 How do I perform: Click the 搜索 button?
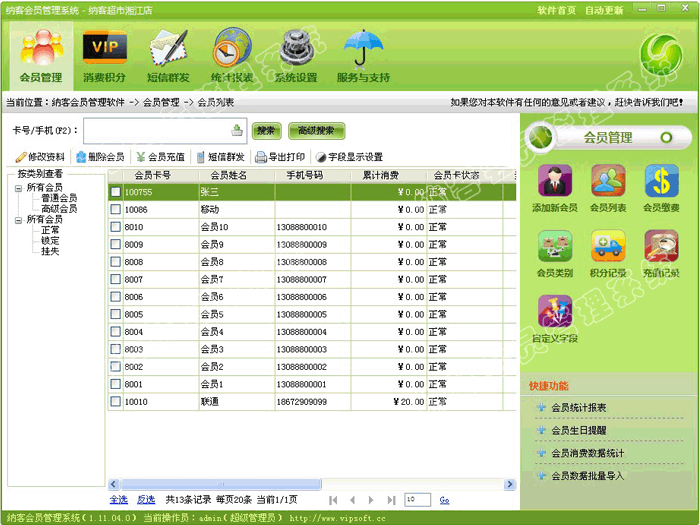click(x=267, y=131)
